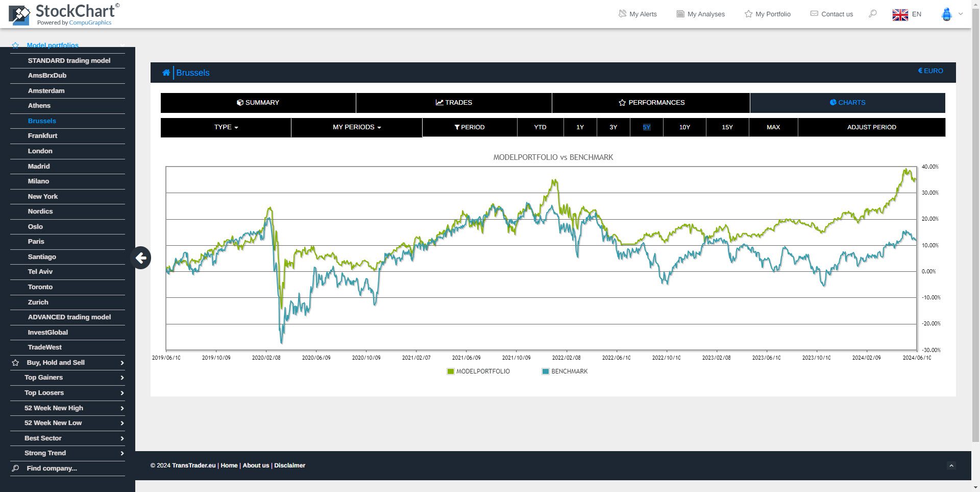The image size is (980, 492).
Task: Open the search magnifier icon
Action: pos(872,14)
